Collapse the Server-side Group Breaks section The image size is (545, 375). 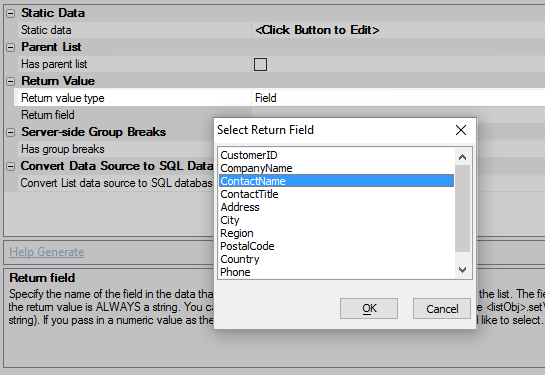click(x=11, y=133)
